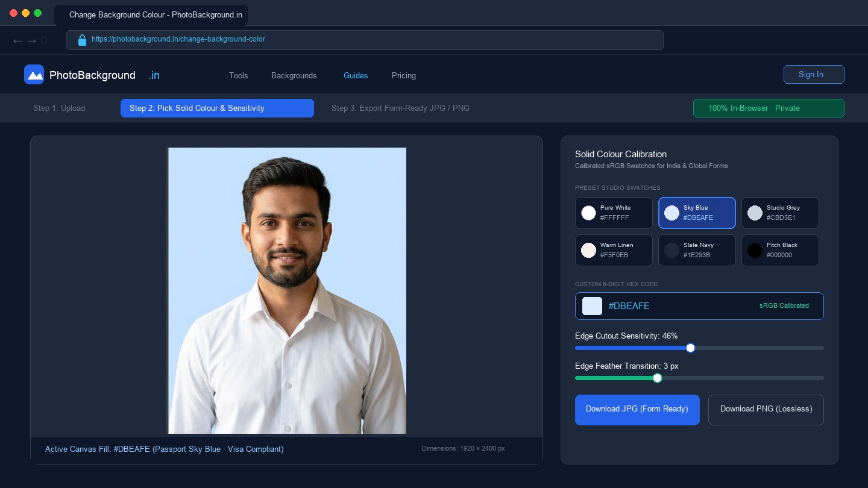This screenshot has width=868, height=488.
Task: Open the custom hex colour preview square
Action: pyautogui.click(x=592, y=306)
